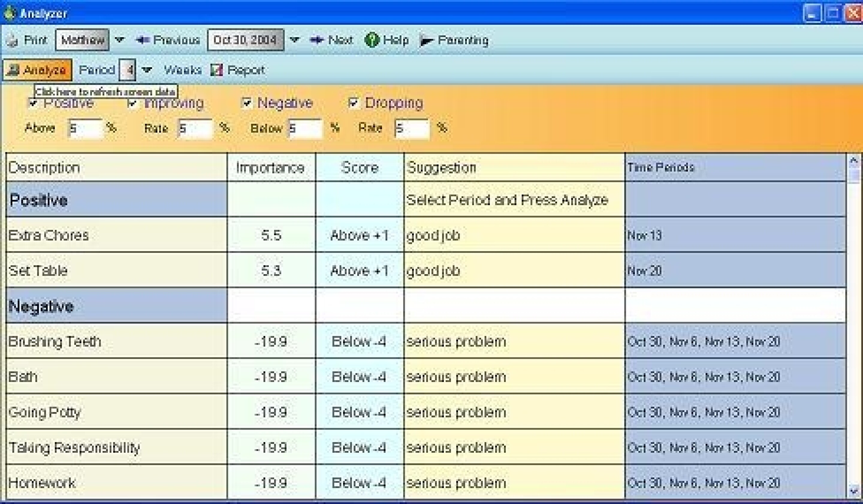The width and height of the screenshot is (863, 504).
Task: Open Help via green question icon
Action: pyautogui.click(x=372, y=40)
